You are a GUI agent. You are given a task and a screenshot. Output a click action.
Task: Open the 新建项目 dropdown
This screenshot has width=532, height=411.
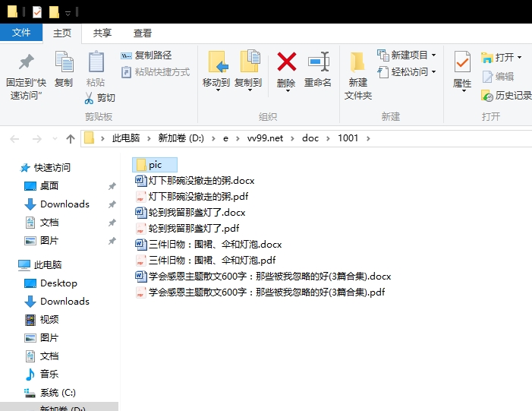[433, 55]
